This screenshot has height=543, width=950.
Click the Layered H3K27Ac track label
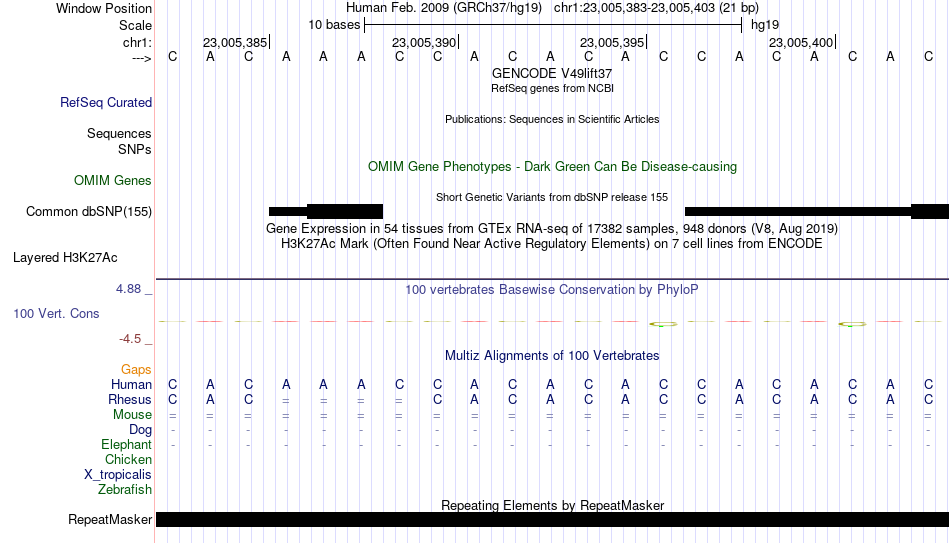coord(65,258)
